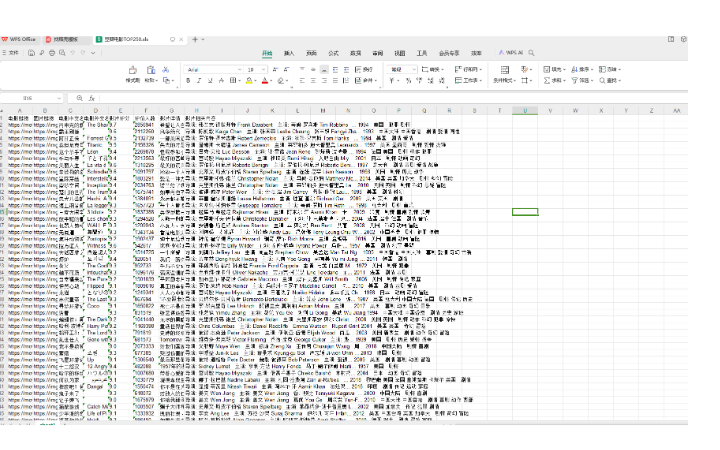The image size is (720, 450).
Task: Open the File menu
Action: tap(11, 53)
